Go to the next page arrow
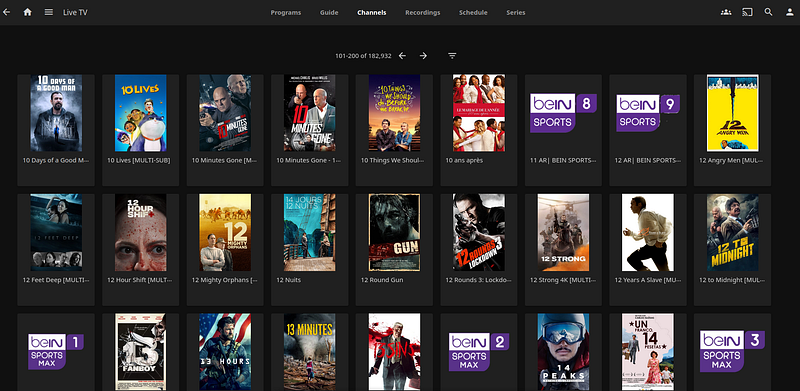Image resolution: width=800 pixels, height=391 pixels. click(423, 56)
